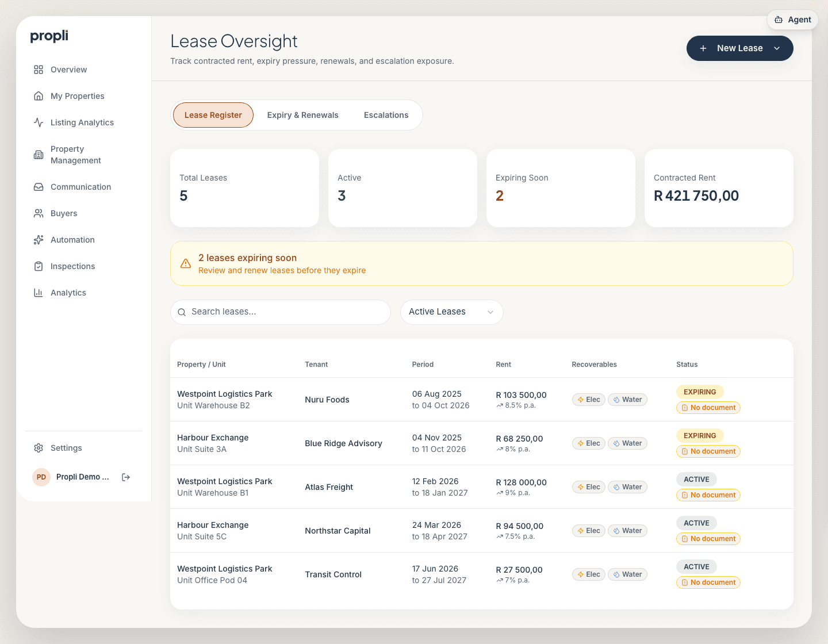Viewport: 828px width, 644px height.
Task: Click the Recoverables column header
Action: [594, 365]
